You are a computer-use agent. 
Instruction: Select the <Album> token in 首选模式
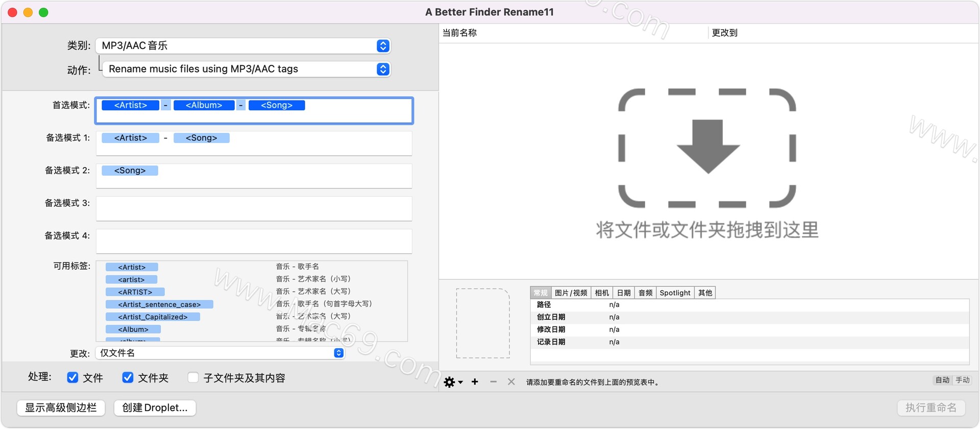204,105
